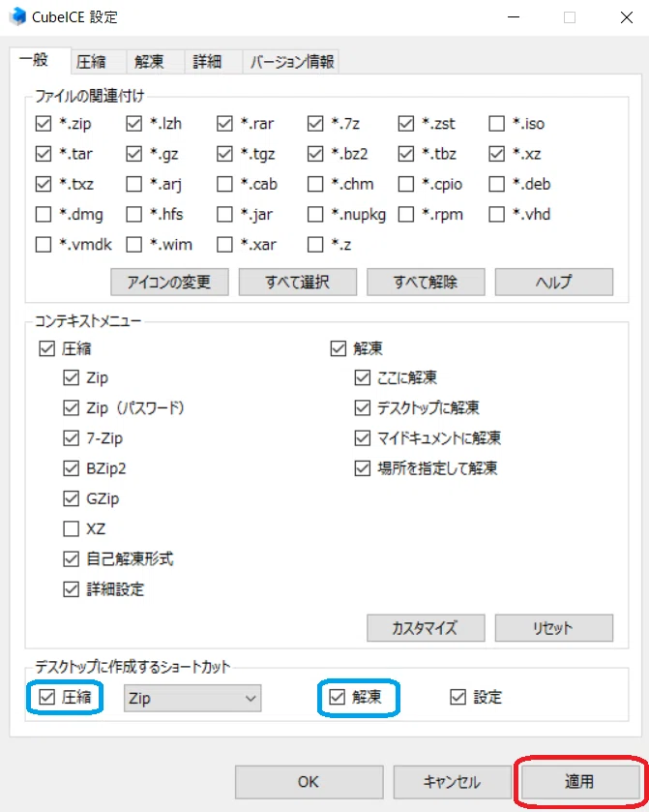Click the カスタマイズ button
Image resolution: width=649 pixels, height=812 pixels.
tap(426, 628)
